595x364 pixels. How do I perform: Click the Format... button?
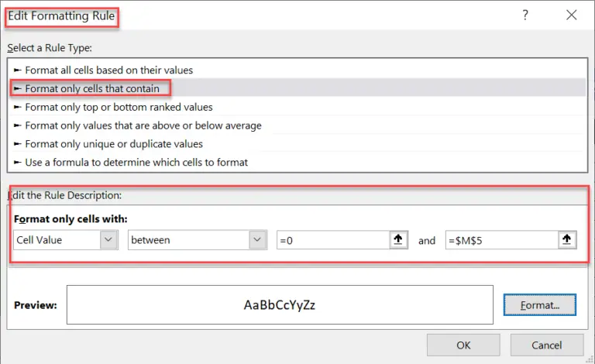540,305
